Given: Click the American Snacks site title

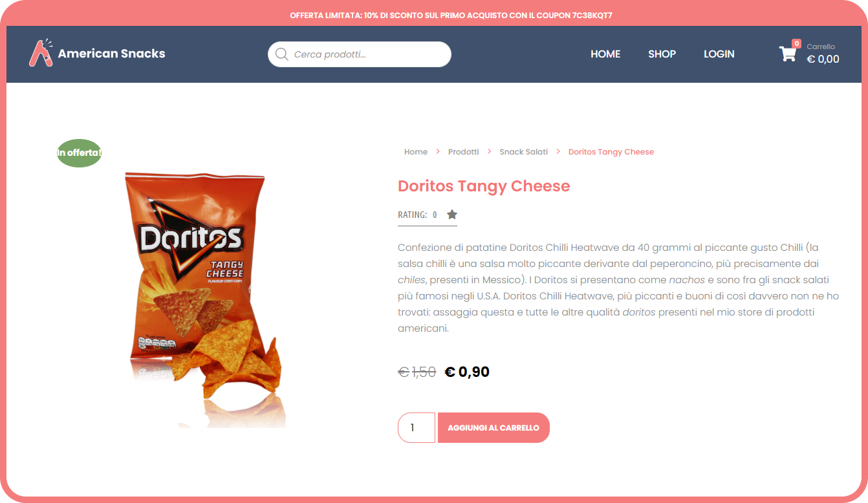Looking at the screenshot, I should click(x=111, y=54).
